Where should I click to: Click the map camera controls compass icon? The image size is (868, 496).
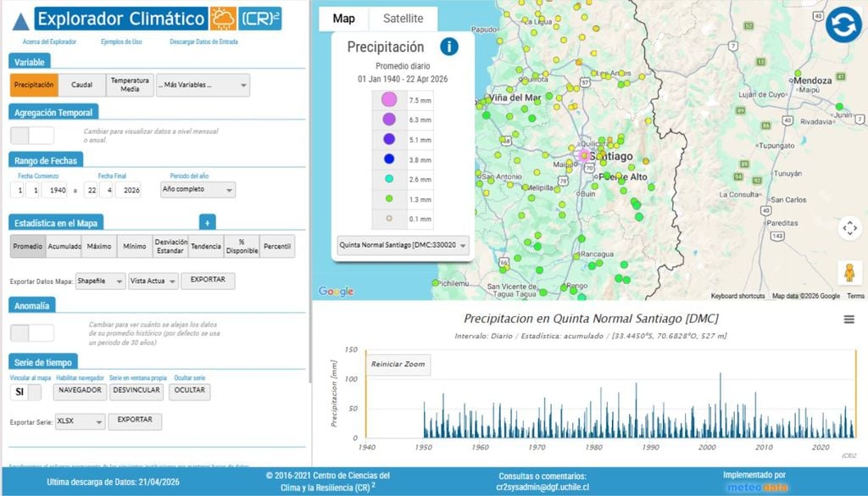(x=849, y=228)
